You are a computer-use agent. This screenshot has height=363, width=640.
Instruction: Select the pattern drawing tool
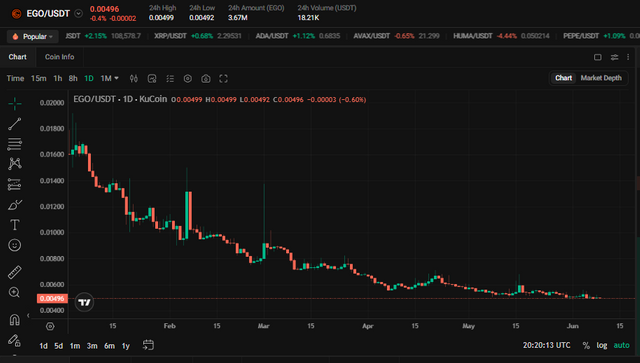(15, 164)
